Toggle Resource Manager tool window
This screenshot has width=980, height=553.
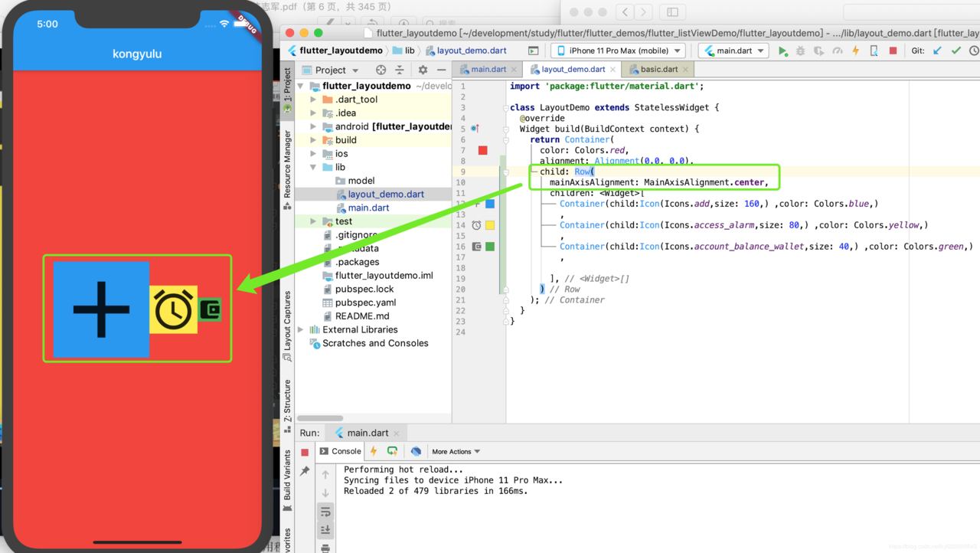click(x=288, y=169)
